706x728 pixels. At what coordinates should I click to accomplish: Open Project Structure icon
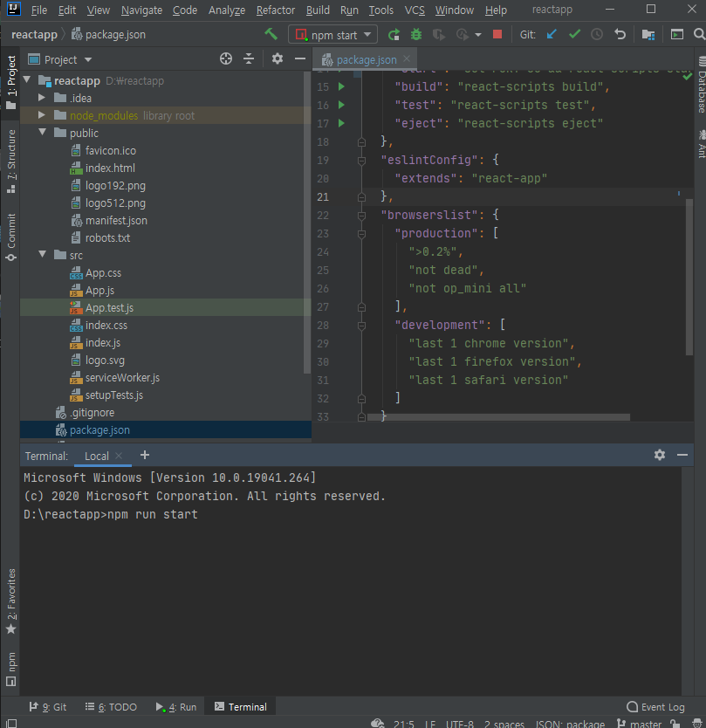pos(648,35)
